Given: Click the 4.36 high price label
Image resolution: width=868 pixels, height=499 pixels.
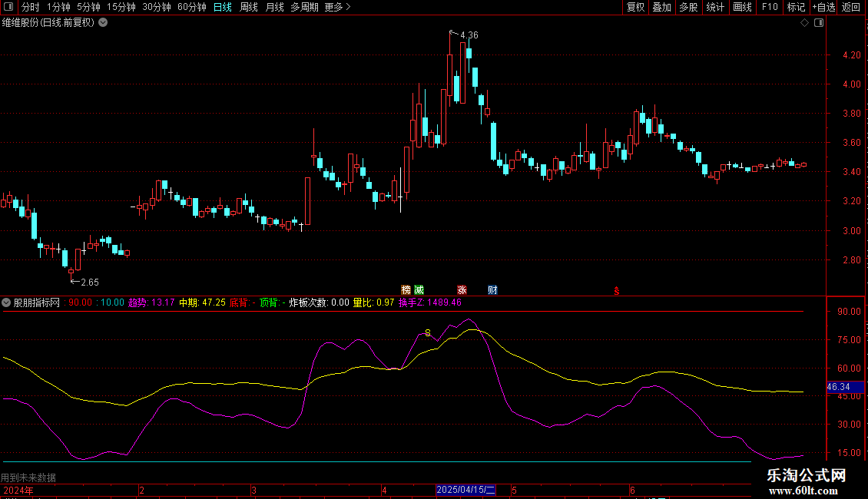Looking at the screenshot, I should click(469, 35).
